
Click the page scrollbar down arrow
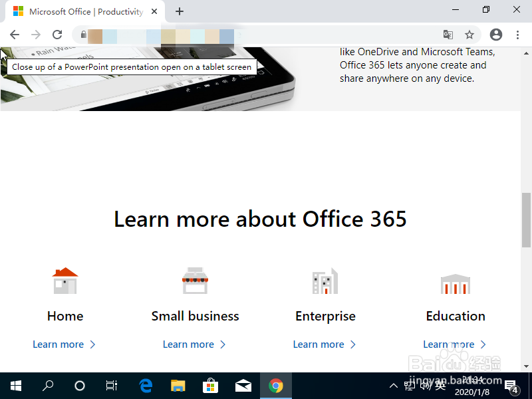526,366
